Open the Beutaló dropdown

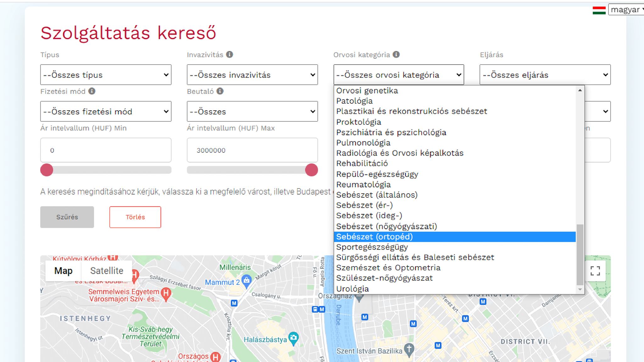252,111
